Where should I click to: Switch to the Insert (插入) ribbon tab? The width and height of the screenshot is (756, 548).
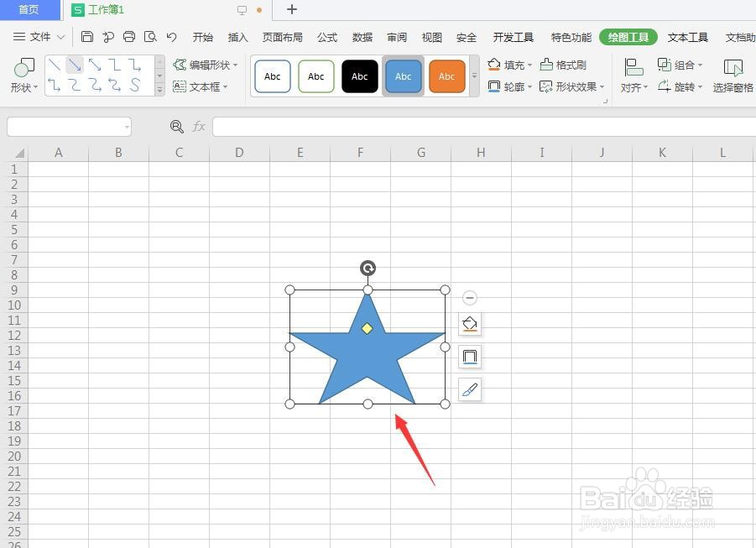point(237,37)
